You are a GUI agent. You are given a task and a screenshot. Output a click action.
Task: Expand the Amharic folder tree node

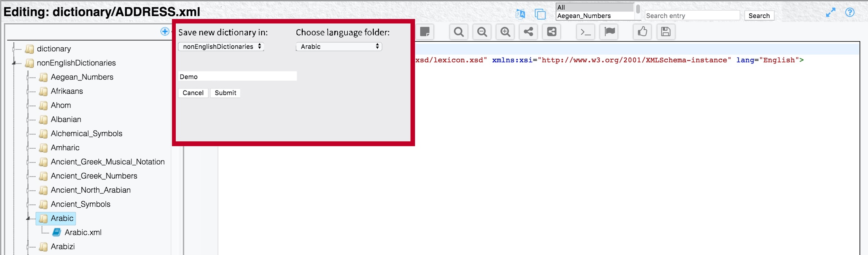coord(28,148)
